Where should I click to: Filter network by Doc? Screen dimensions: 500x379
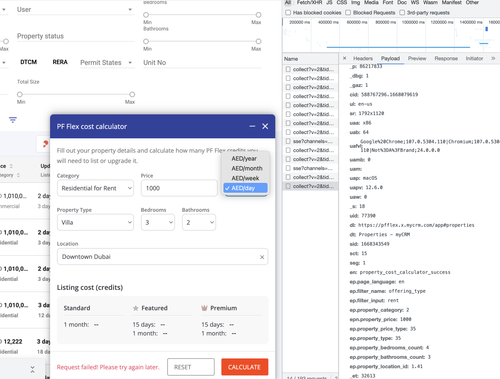(x=402, y=2)
